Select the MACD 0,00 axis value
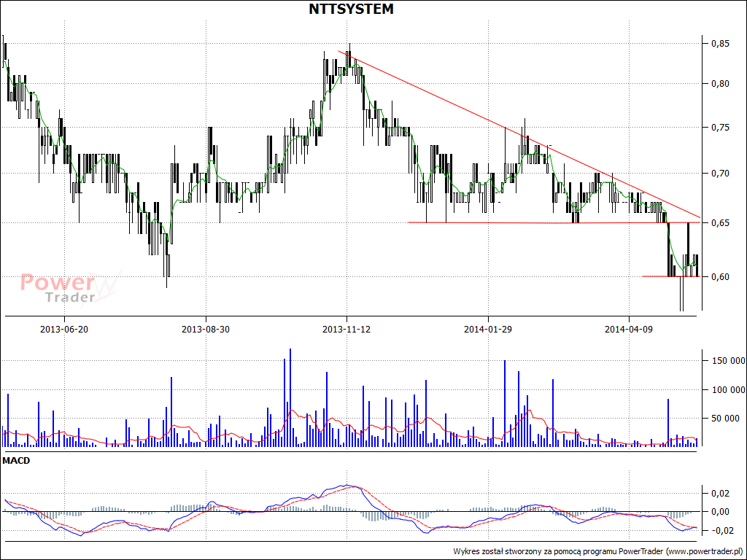 coord(720,512)
